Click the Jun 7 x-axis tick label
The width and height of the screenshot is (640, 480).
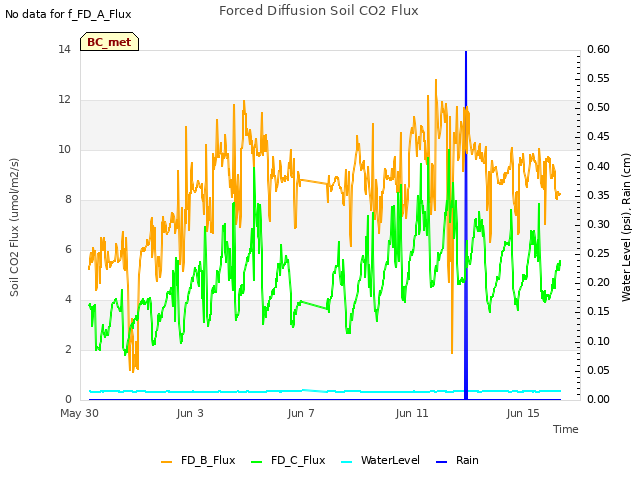[301, 413]
